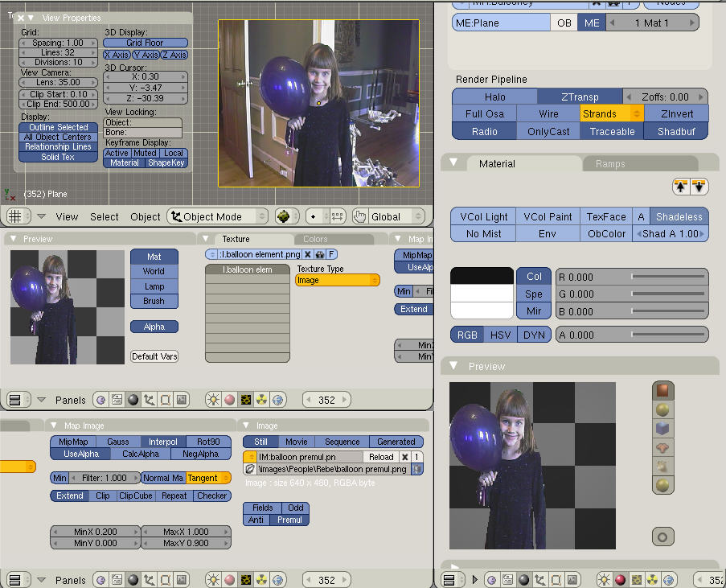Set material preview to flat plane

coord(662,391)
